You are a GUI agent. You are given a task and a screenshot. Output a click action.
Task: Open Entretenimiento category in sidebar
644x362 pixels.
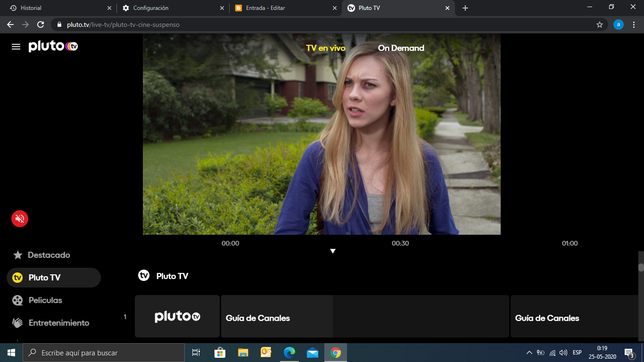tap(50, 323)
